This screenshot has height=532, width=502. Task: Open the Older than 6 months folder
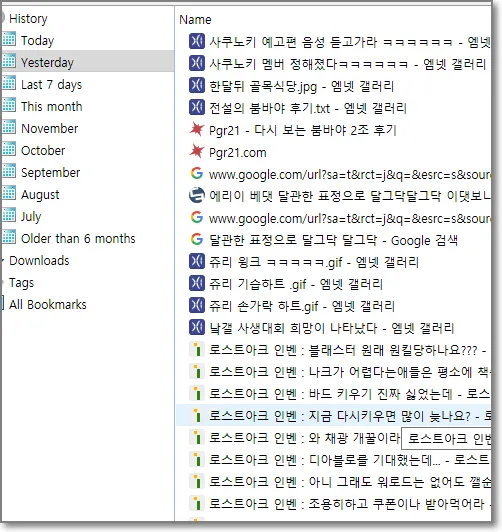click(78, 239)
